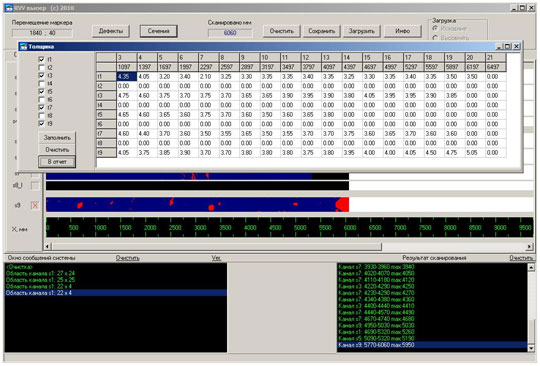Screen dimensions: 540x366
Task: Select highlighted message Область канала s1: 22 x 4
Action: [x=116, y=293]
